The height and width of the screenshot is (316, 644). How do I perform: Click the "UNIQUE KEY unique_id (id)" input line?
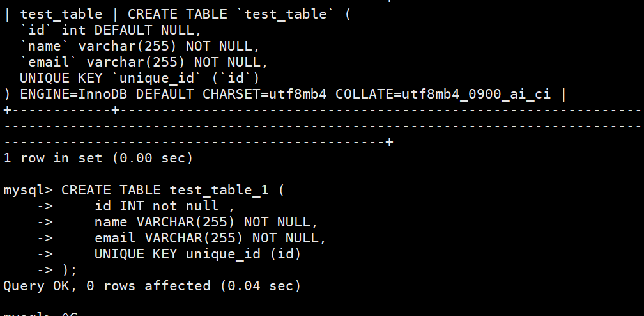(197, 254)
